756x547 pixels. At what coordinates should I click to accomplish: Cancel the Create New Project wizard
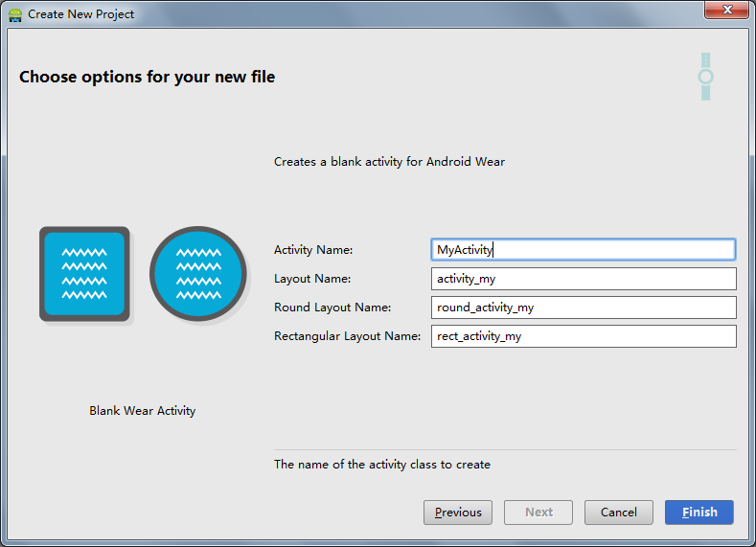click(x=619, y=513)
